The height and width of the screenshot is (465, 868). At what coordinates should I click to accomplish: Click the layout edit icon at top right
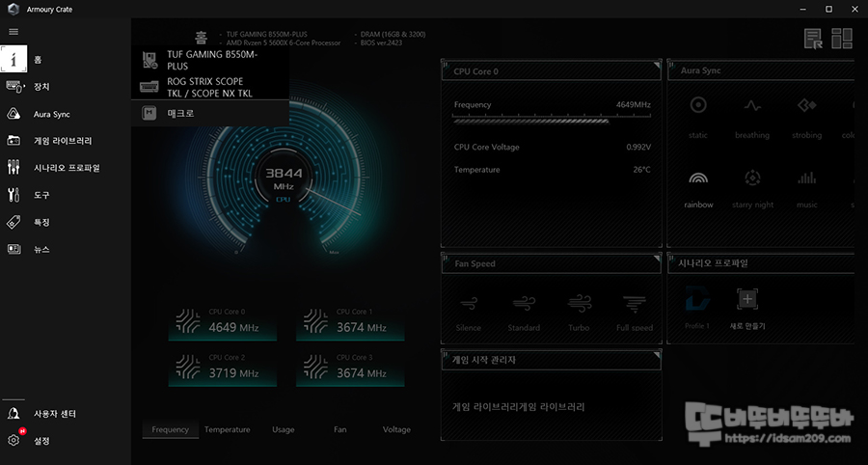[x=813, y=39]
